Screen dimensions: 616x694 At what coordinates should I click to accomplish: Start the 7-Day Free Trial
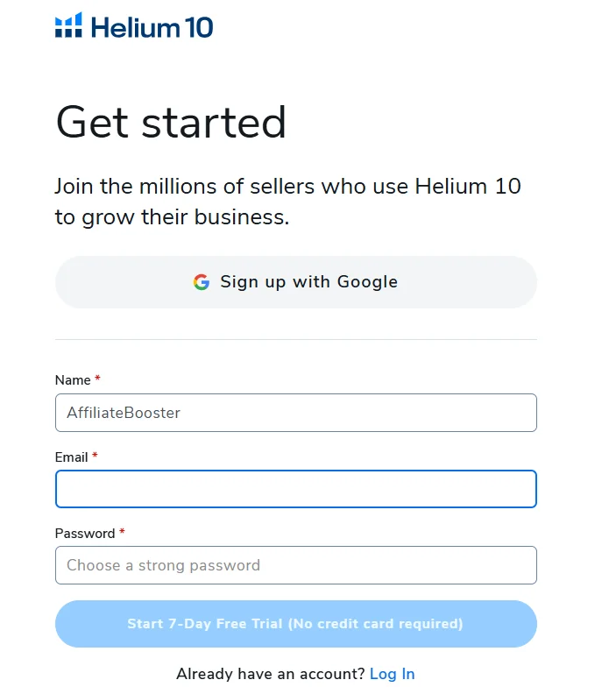(x=295, y=624)
